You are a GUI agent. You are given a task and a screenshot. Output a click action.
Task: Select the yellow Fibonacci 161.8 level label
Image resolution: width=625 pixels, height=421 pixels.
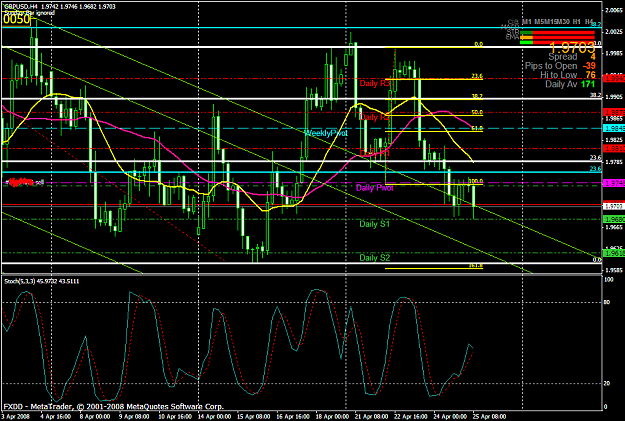tap(476, 266)
